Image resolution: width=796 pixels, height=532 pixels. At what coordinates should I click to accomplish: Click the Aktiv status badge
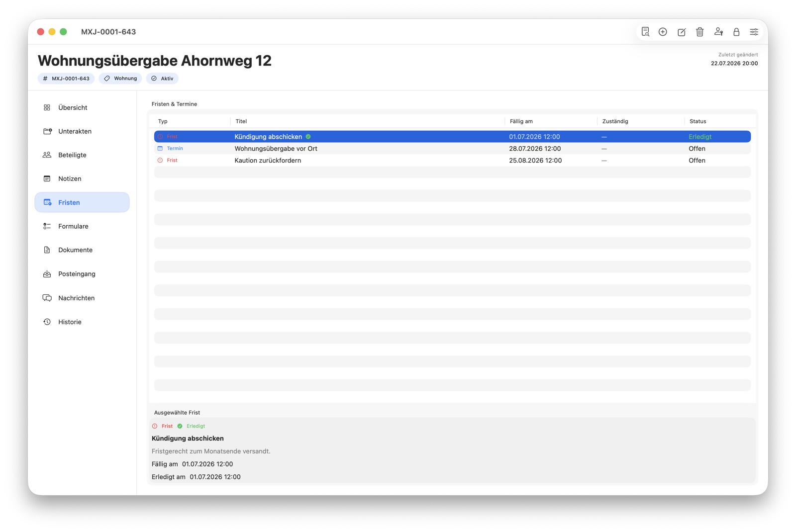click(x=162, y=79)
